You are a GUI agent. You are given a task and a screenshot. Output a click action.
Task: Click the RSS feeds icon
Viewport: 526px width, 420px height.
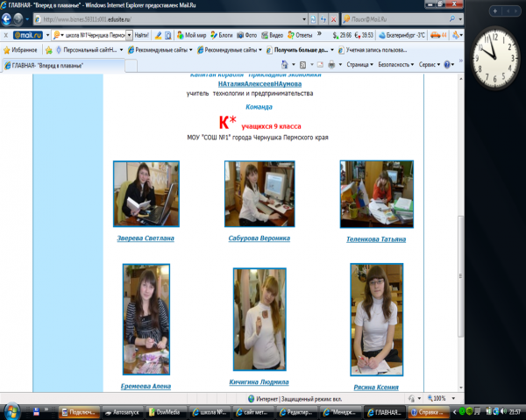302,65
